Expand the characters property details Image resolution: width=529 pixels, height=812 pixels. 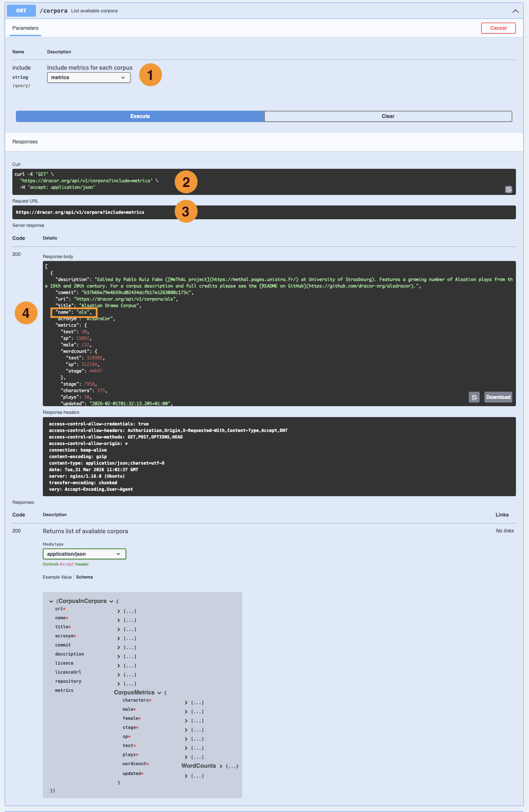click(186, 703)
